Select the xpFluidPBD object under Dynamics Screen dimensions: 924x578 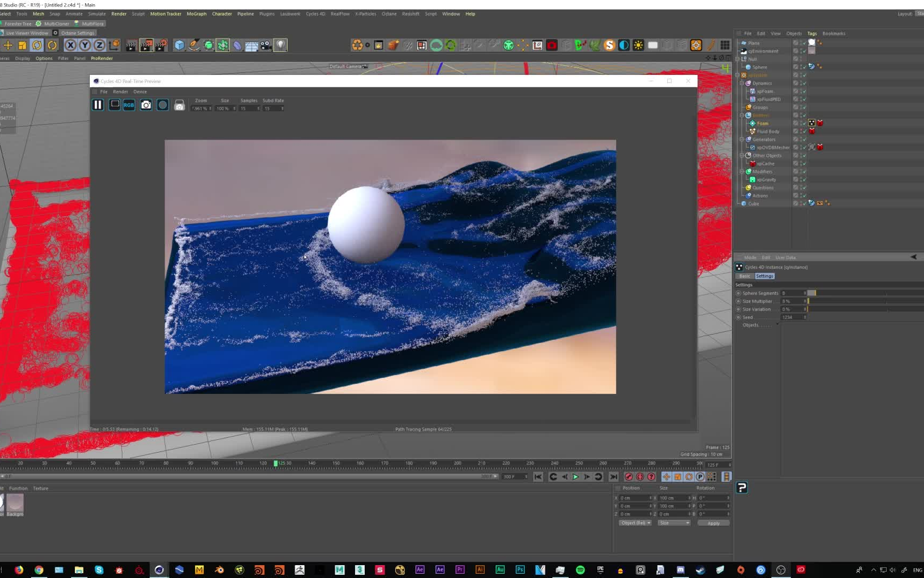[x=767, y=99]
